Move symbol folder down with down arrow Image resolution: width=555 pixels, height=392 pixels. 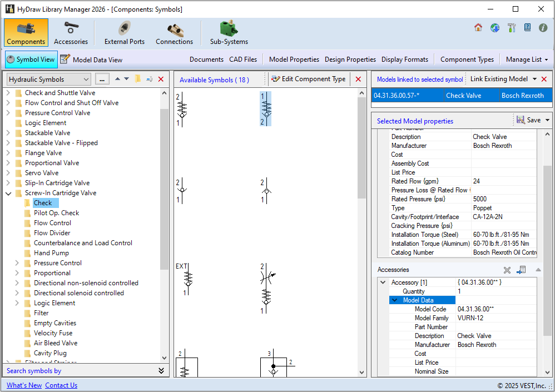click(126, 79)
